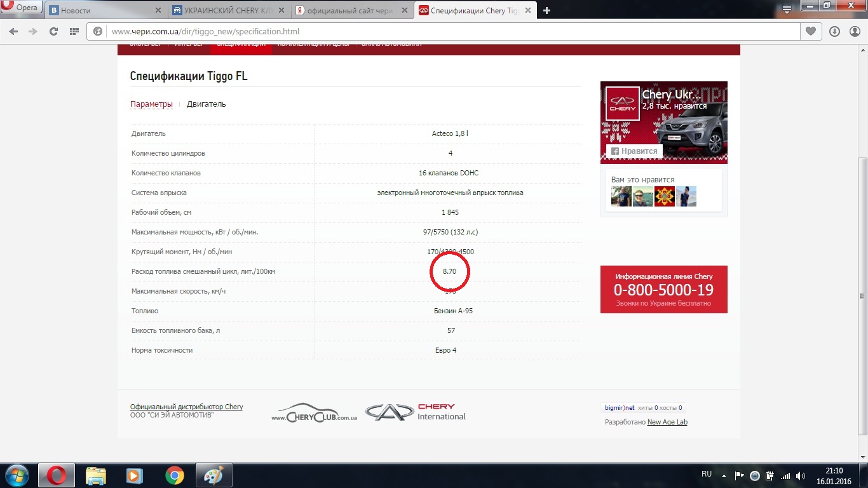Open the clock showing 21:10
Image resolution: width=868 pixels, height=488 pixels.
pos(834,475)
